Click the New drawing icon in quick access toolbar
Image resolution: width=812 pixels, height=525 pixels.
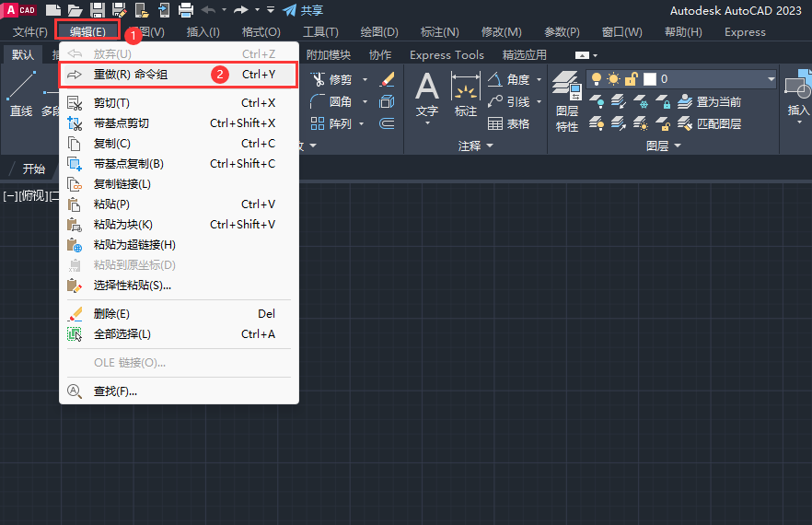pos(52,10)
